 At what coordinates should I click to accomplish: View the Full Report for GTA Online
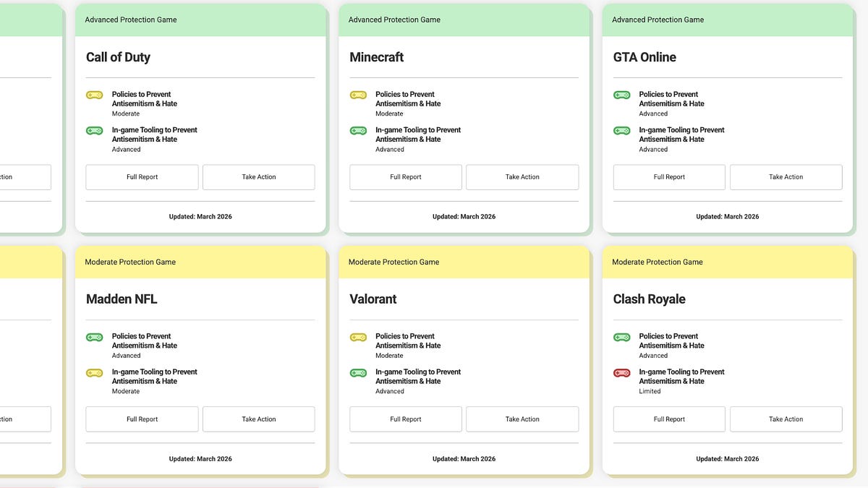click(x=669, y=177)
